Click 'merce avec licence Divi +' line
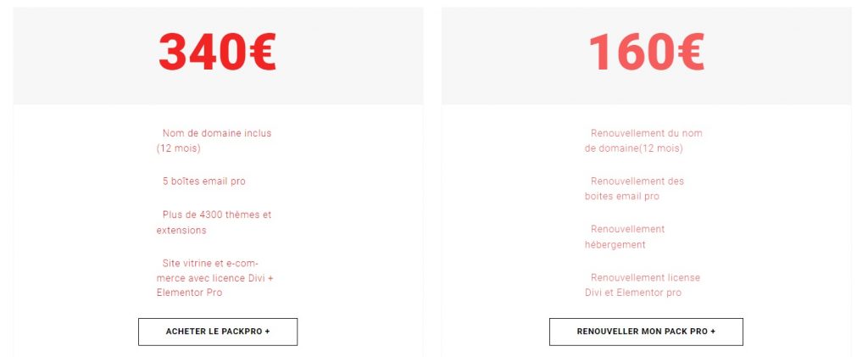Viewport: 868px width, 357px height. pyautogui.click(x=215, y=278)
